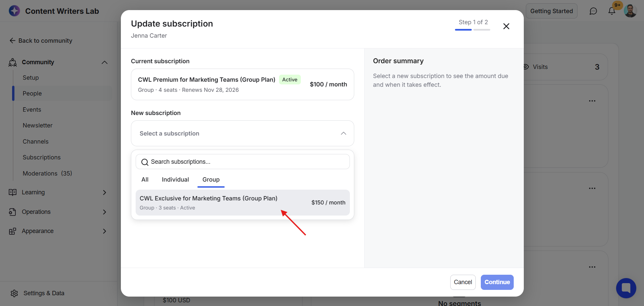
Task: Open Events in Community menu
Action: tap(32, 110)
